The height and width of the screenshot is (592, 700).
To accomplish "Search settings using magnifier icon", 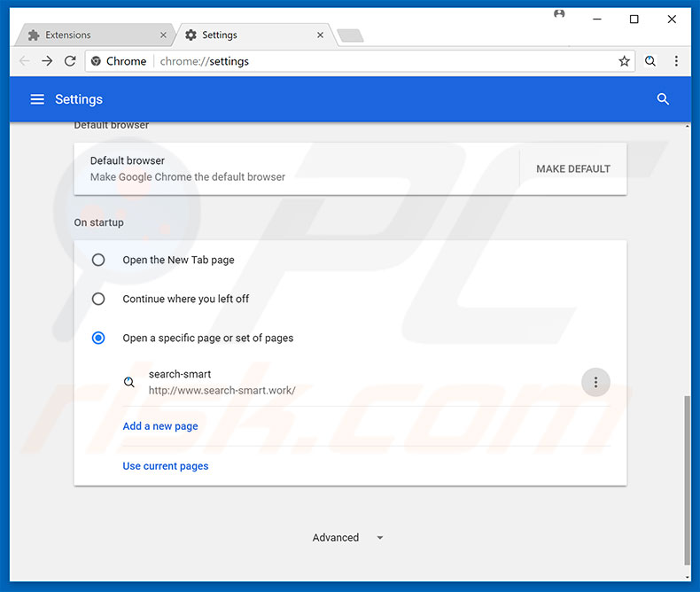I will click(x=663, y=99).
